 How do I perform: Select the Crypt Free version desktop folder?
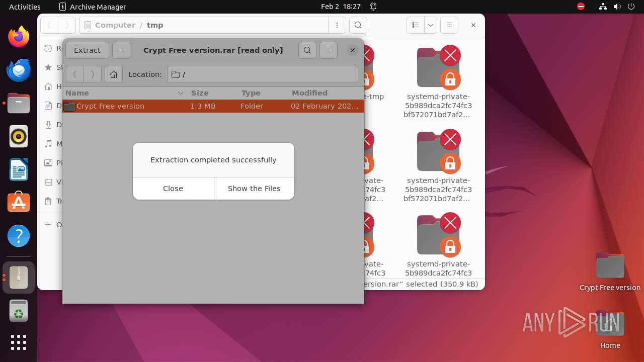point(610,271)
